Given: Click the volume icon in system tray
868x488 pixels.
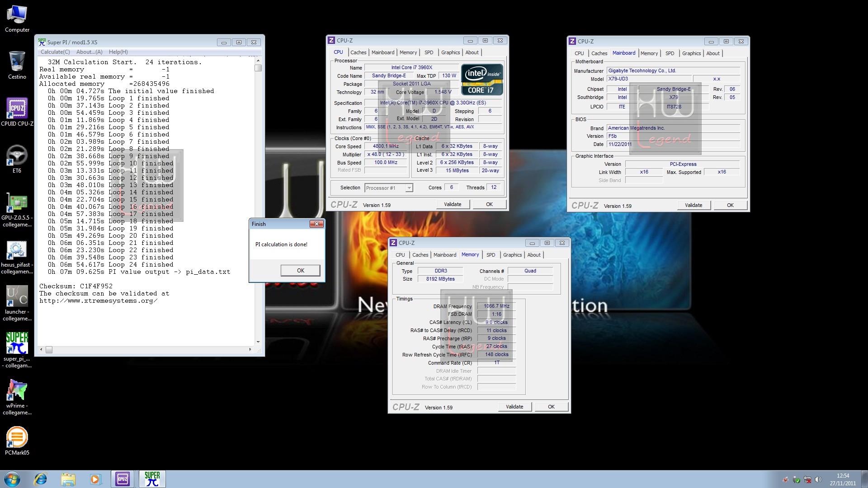Looking at the screenshot, I should pos(818,479).
